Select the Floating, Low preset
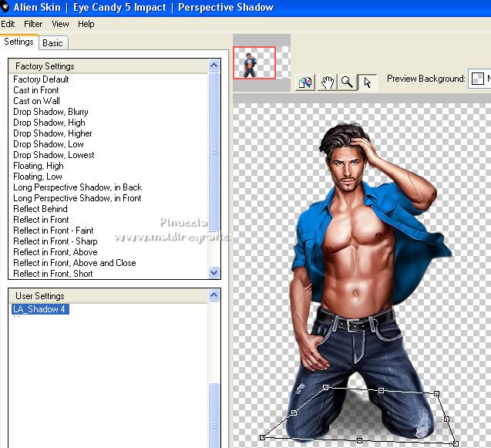Image resolution: width=491 pixels, height=448 pixels. pyautogui.click(x=38, y=177)
